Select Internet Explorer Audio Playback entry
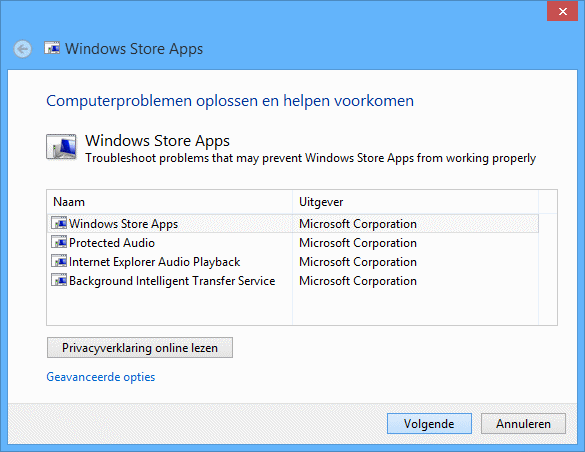This screenshot has width=585, height=452. [293, 261]
